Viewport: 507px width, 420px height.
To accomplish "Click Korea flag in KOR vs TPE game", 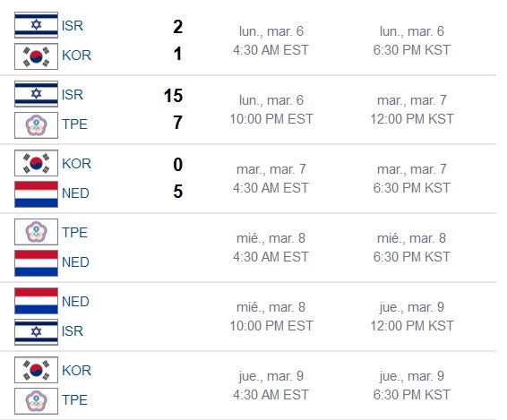I will tap(36, 370).
